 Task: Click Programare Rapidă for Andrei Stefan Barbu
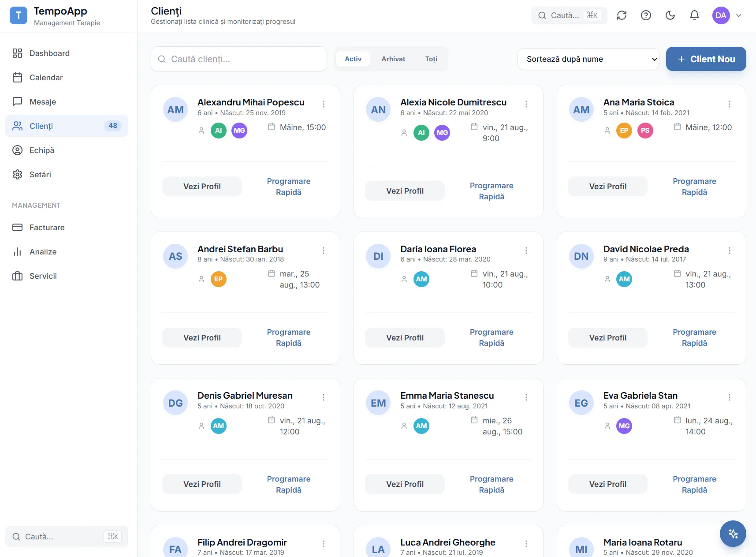[x=289, y=338]
